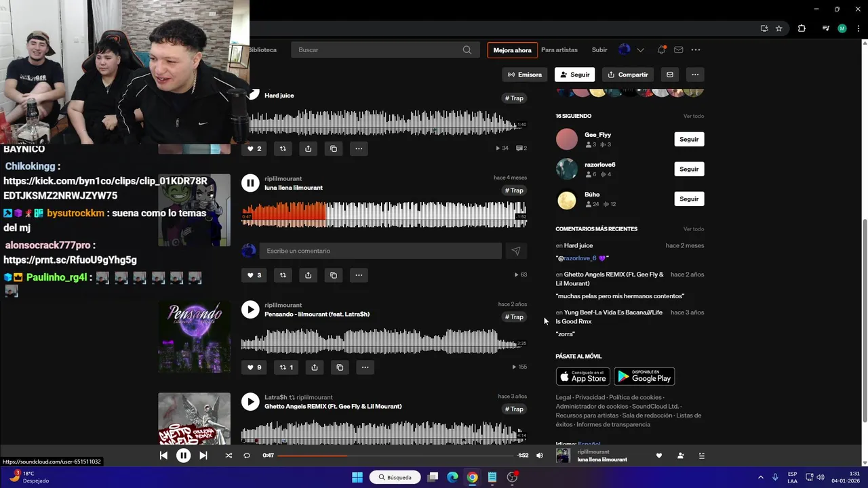Share the luna llena lilmourant track
Image resolution: width=868 pixels, height=488 pixels.
click(308, 275)
